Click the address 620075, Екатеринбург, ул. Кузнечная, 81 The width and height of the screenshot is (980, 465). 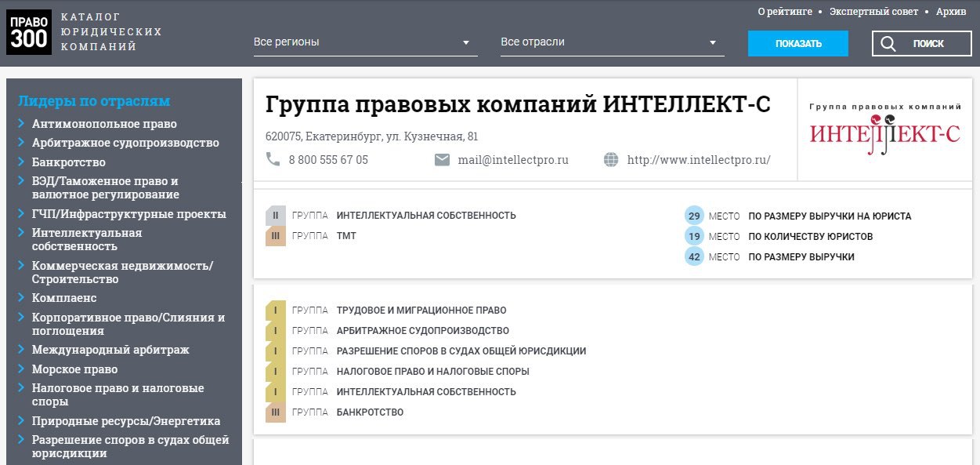372,136
